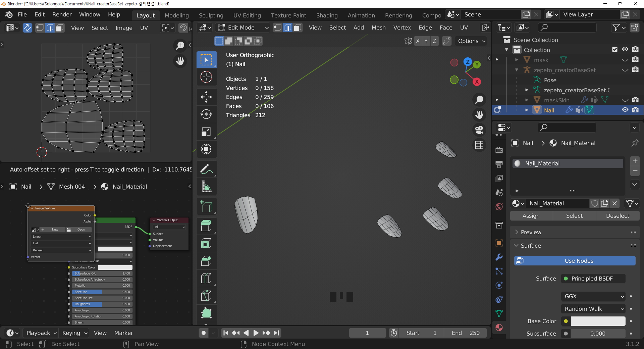Pick the Scale tool
The image size is (644, 349).
(x=206, y=132)
